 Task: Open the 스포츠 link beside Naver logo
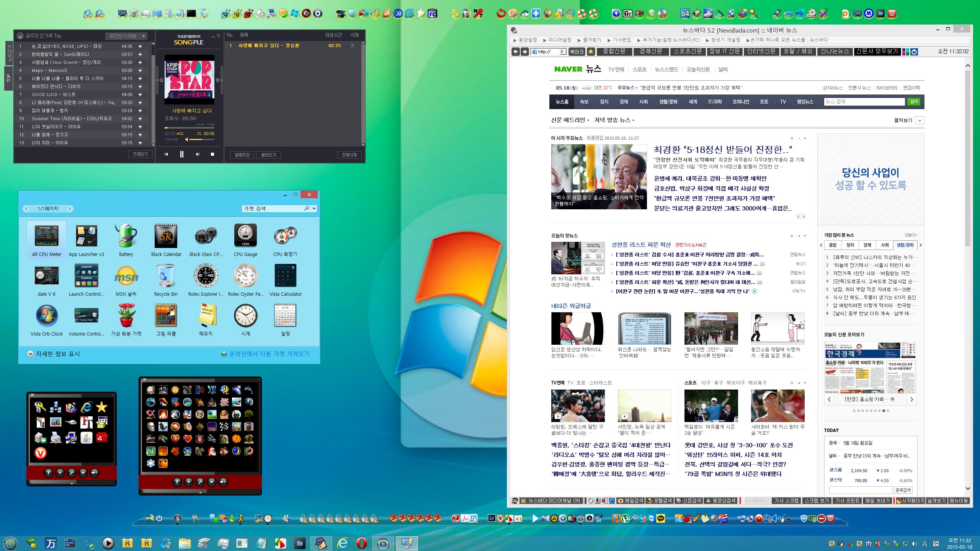(639, 69)
